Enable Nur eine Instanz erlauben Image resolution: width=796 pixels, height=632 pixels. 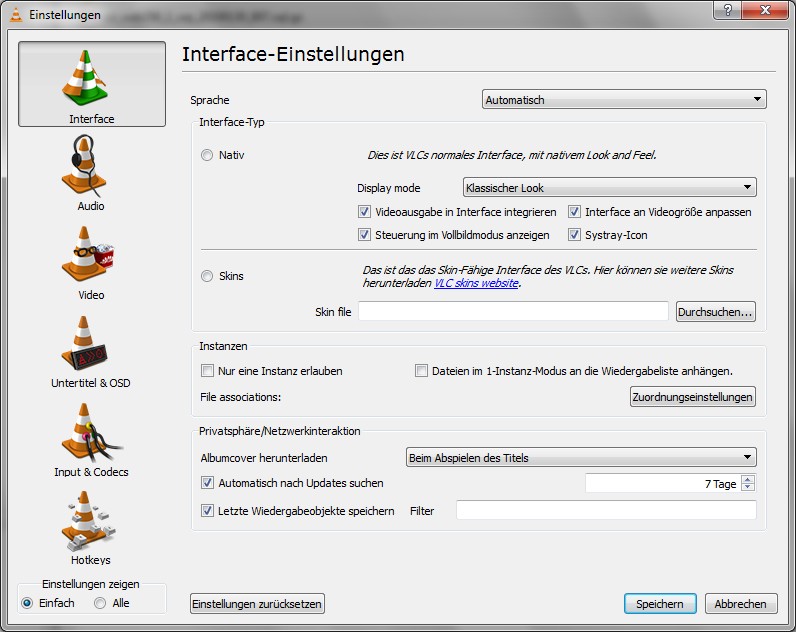208,371
